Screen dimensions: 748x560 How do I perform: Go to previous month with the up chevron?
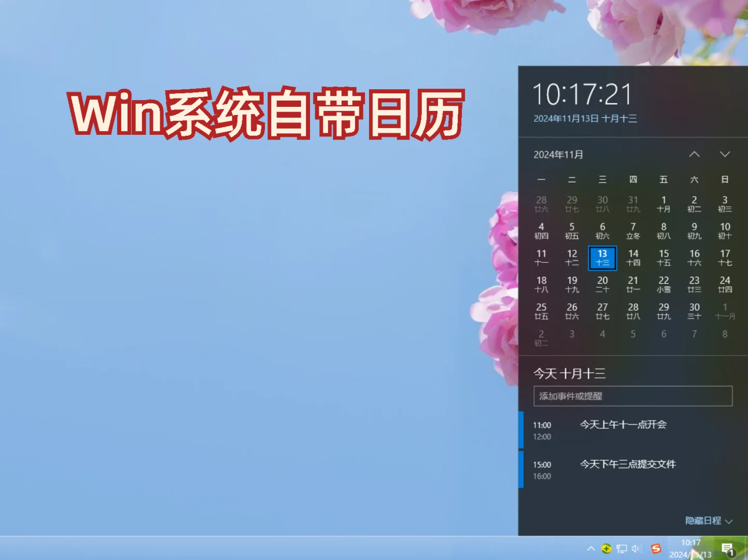tap(694, 154)
